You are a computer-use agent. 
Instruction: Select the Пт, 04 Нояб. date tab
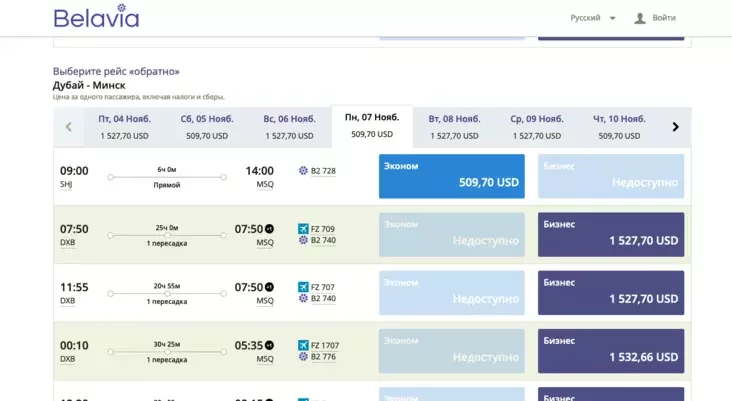point(124,127)
